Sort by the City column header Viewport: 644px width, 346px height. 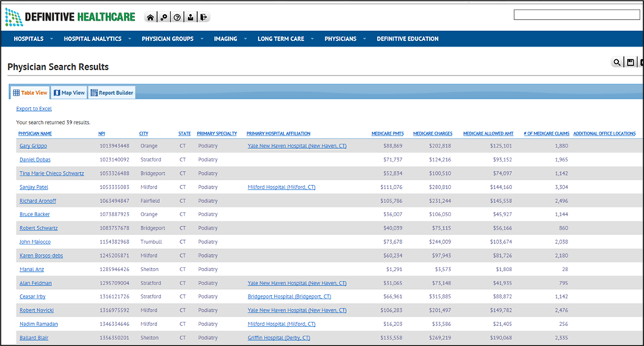[x=144, y=133]
